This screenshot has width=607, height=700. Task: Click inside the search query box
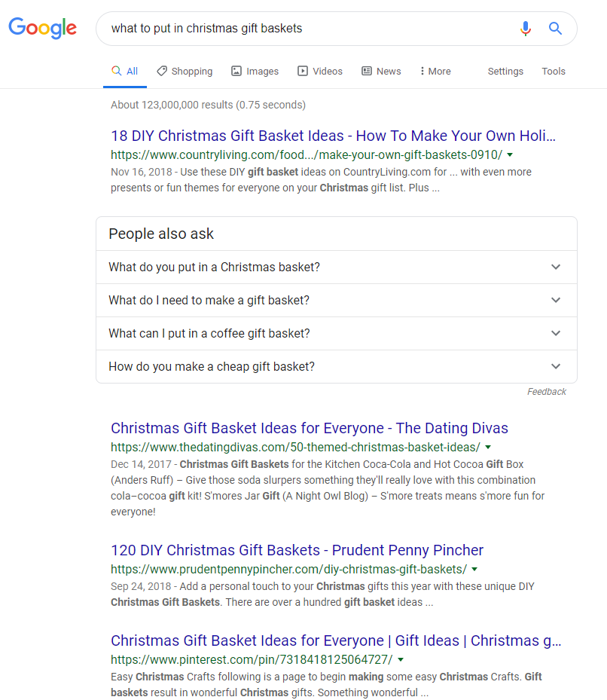pyautogui.click(x=301, y=29)
